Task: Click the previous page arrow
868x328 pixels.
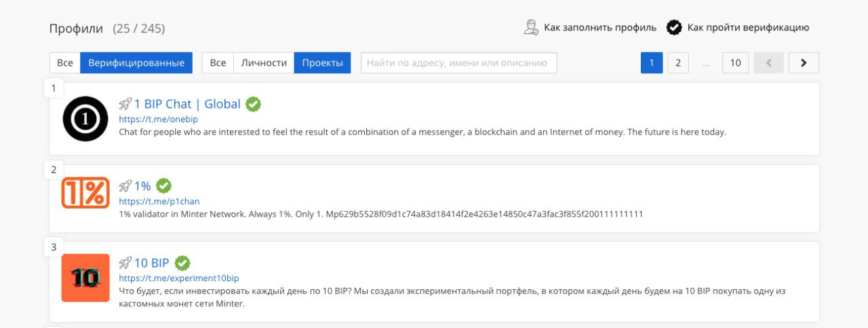Action: click(x=769, y=63)
